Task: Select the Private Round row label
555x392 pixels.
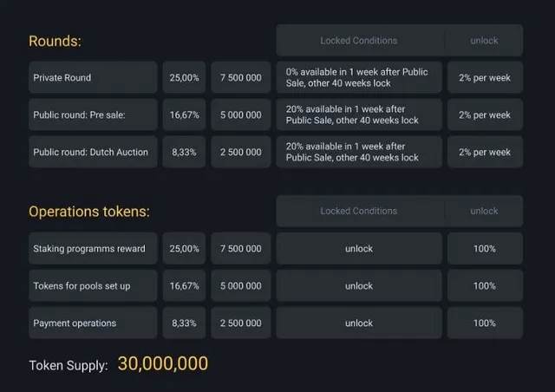Action: (93, 77)
